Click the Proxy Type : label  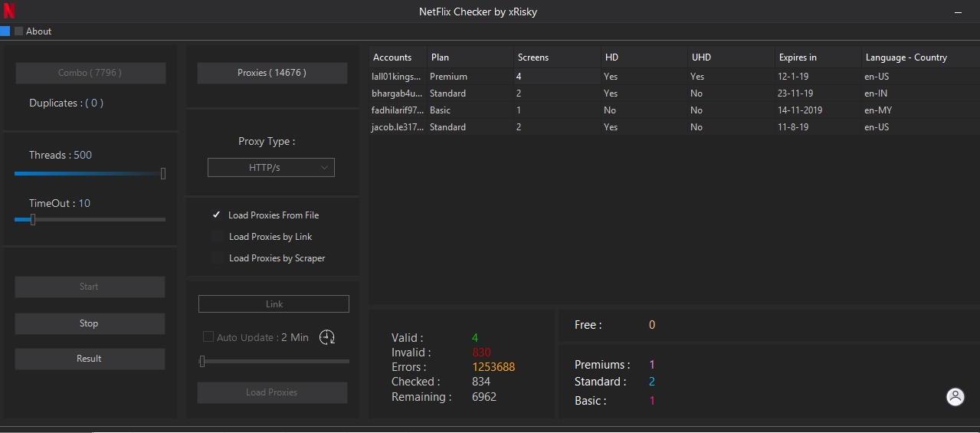pyautogui.click(x=267, y=142)
